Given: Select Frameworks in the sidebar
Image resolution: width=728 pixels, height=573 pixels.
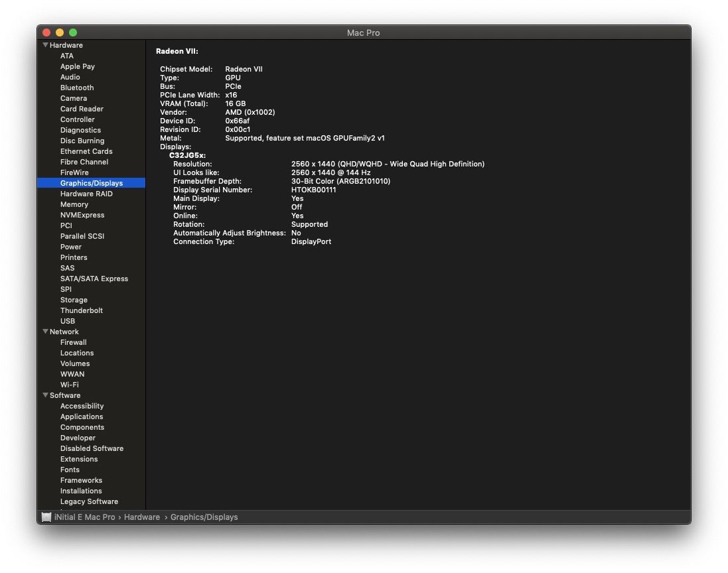Looking at the screenshot, I should pos(81,481).
